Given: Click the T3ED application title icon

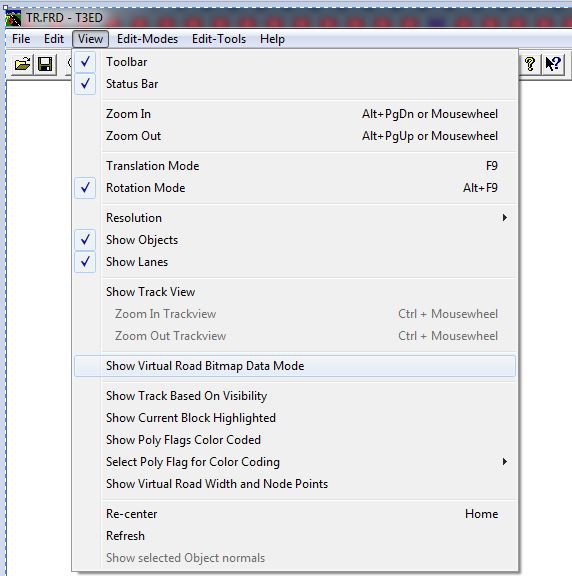Looking at the screenshot, I should [13, 18].
